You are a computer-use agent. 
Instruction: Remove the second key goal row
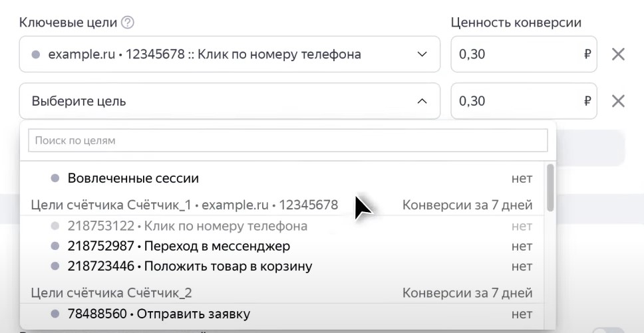[x=618, y=101]
